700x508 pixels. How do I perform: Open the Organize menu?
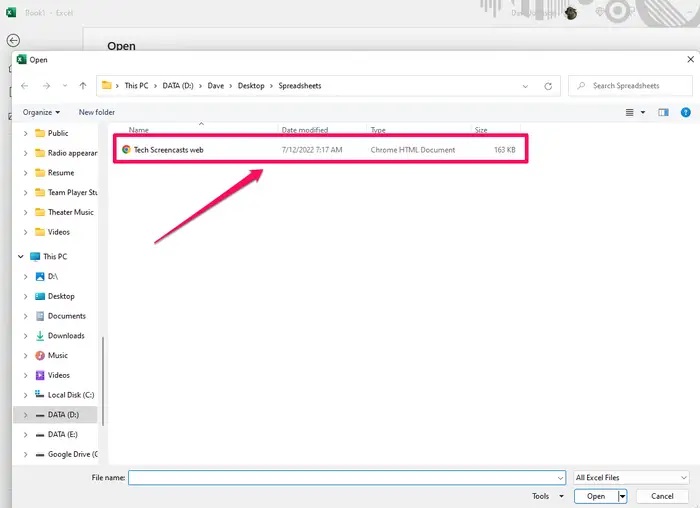(x=41, y=112)
